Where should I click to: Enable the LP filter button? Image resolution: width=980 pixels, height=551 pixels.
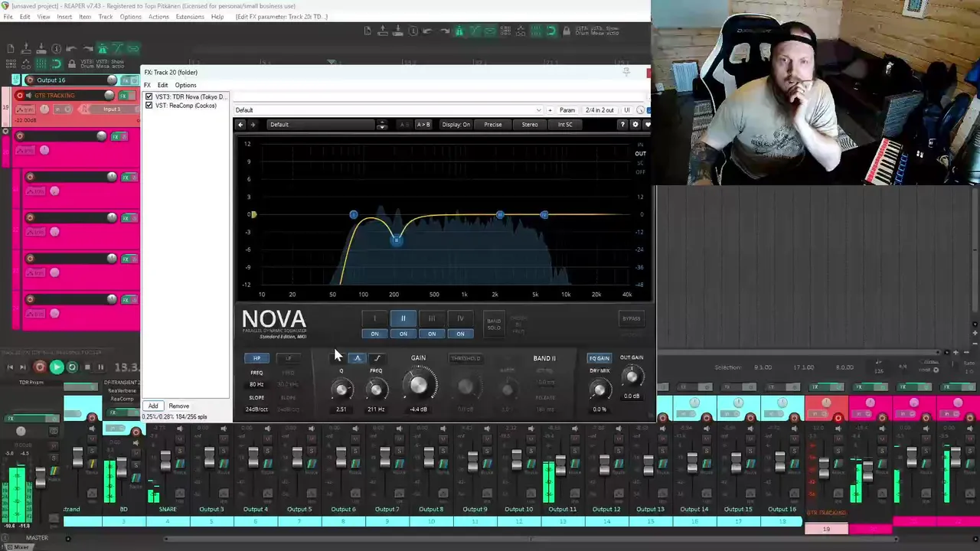[x=288, y=358]
